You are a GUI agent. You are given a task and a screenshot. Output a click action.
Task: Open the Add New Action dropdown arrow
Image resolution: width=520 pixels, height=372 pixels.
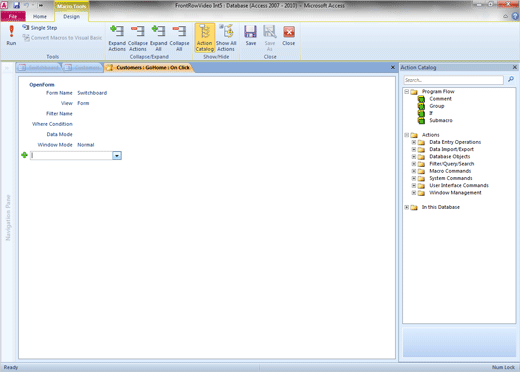coord(117,156)
